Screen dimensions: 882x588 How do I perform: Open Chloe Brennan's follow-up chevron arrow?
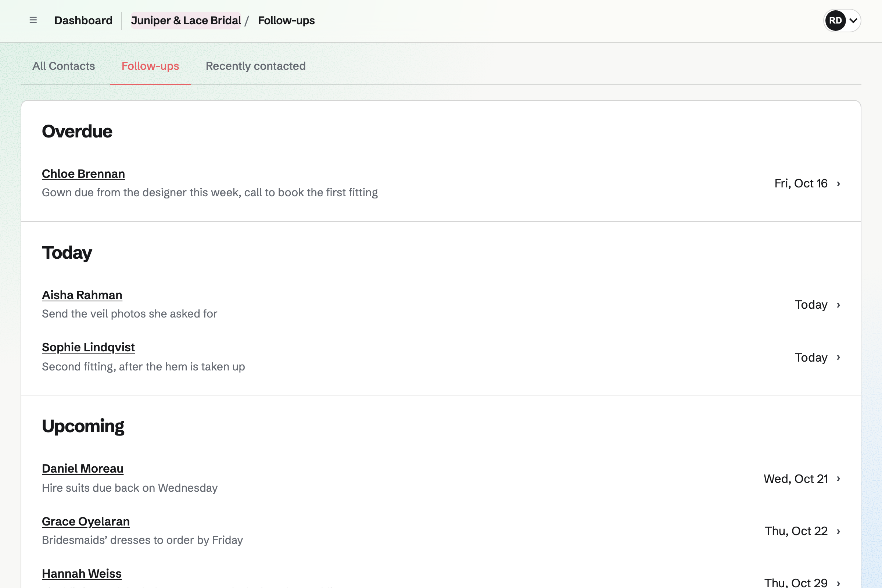[839, 184]
